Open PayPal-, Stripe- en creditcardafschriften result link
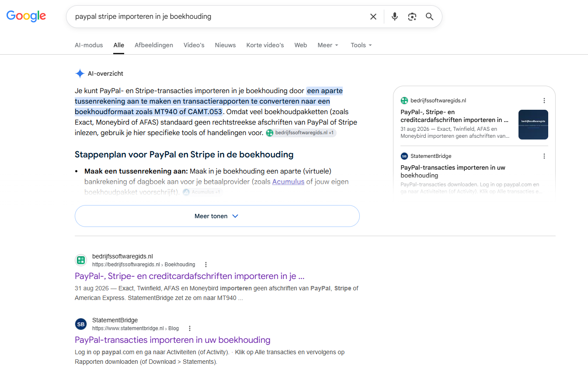This screenshot has width=588, height=373. 190,276
